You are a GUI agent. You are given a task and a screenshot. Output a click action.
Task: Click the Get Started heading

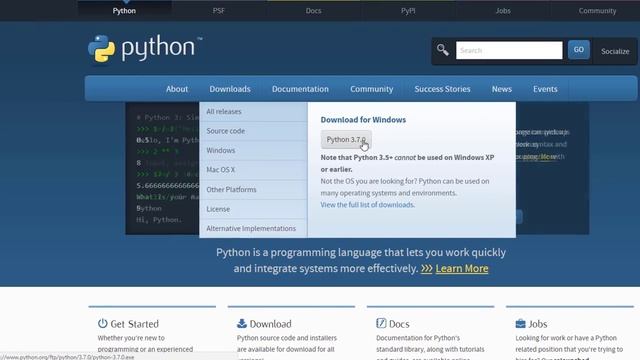pyautogui.click(x=134, y=324)
